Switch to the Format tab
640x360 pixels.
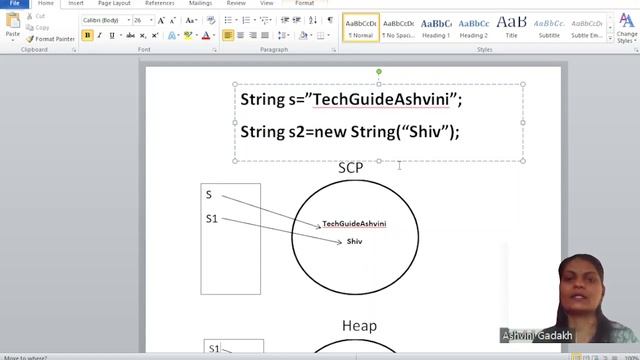(x=304, y=3)
